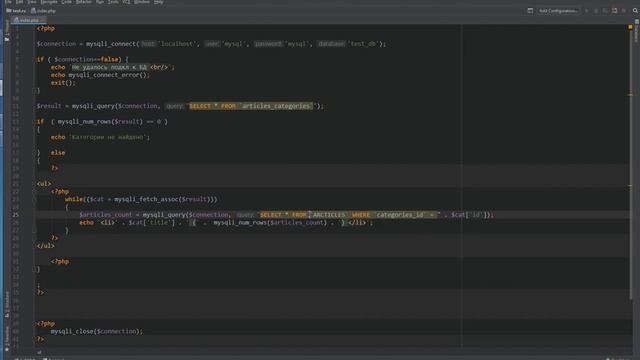Select the index.php editor tab
Screen dimensions: 640x360
click(x=28, y=20)
